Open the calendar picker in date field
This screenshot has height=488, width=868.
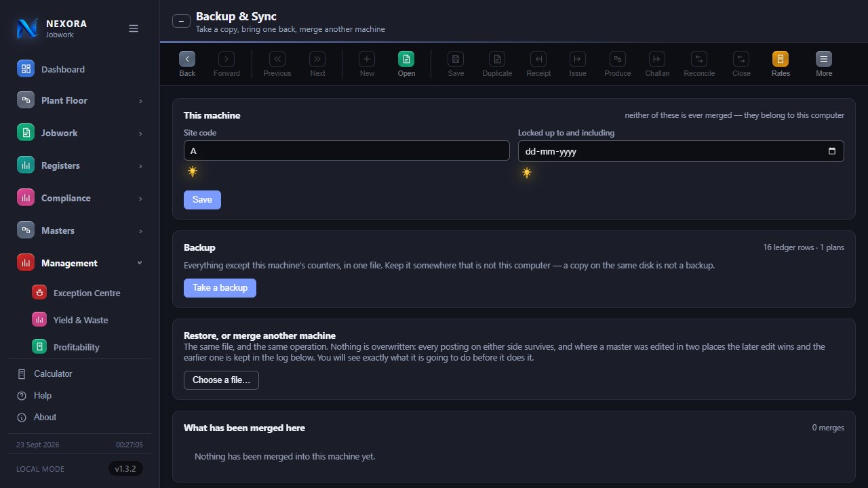pyautogui.click(x=832, y=151)
